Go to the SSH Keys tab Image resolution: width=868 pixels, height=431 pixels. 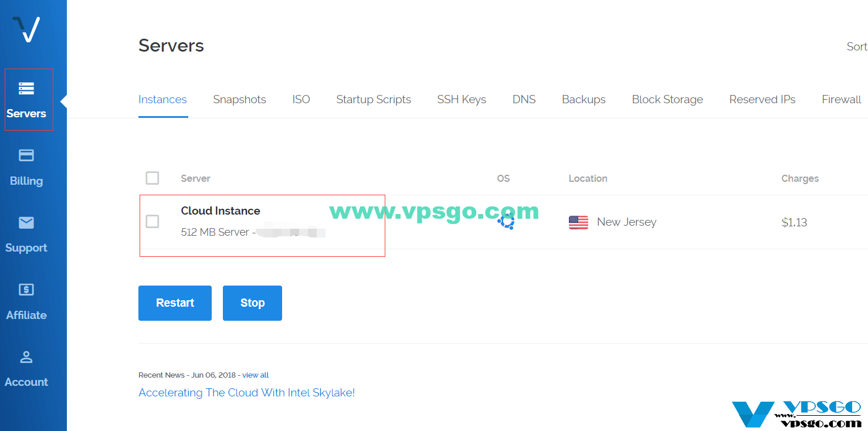(x=462, y=100)
